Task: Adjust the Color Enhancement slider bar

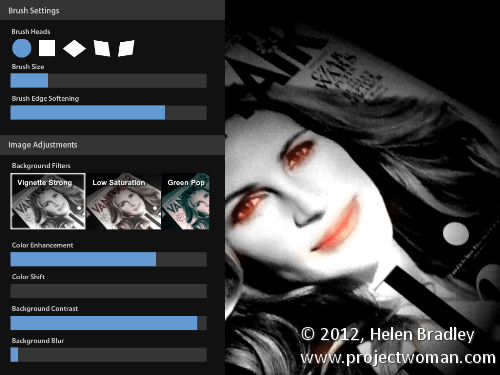Action: 109,259
